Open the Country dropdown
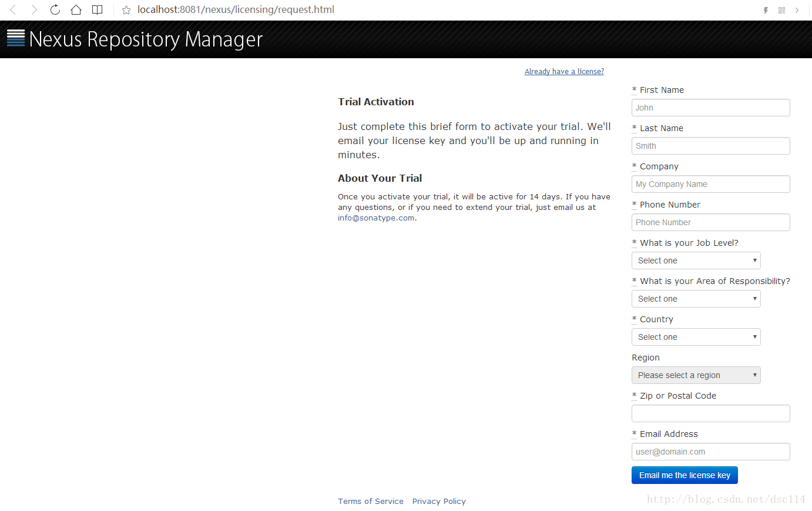The height and width of the screenshot is (511, 812). [696, 337]
